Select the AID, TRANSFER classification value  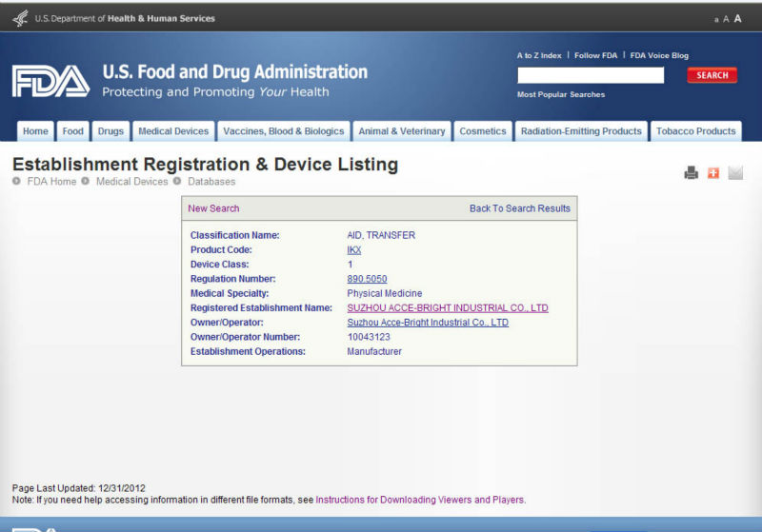381,235
